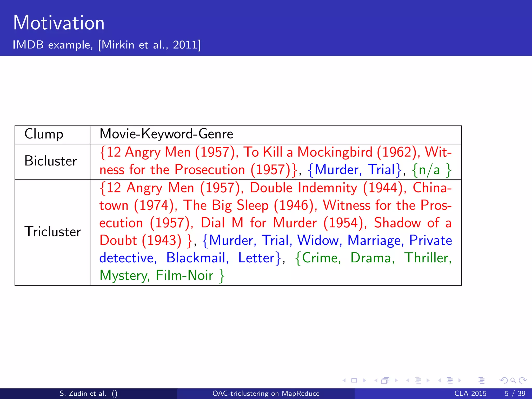The image size is (532, 399).
Task: Click the section navigation lines icon
Action: tap(450, 381)
